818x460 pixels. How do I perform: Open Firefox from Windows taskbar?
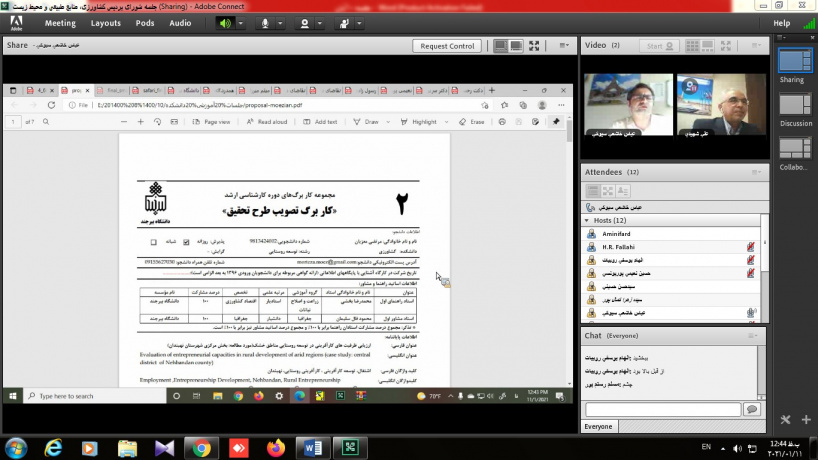coord(274,447)
